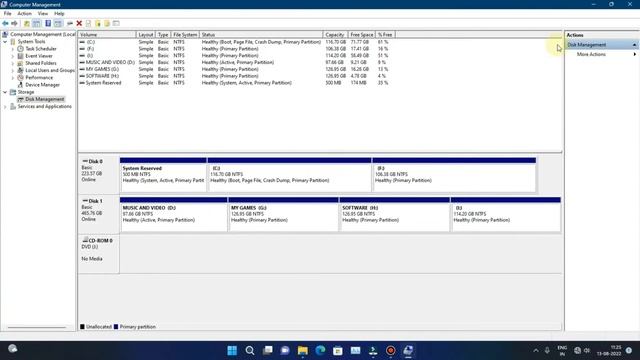Select System Reserved partition block on Disk 0

pyautogui.click(x=163, y=175)
